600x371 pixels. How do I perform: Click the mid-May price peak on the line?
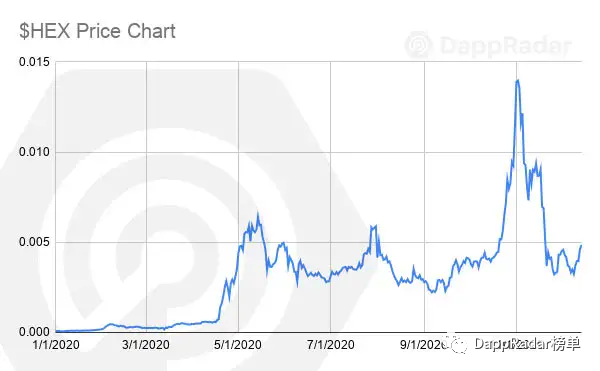pyautogui.click(x=258, y=214)
